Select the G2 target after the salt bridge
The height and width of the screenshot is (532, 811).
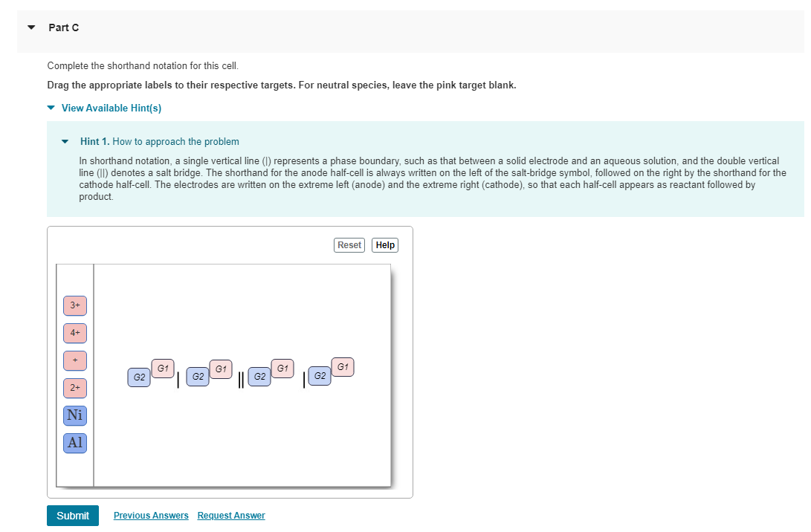click(259, 377)
